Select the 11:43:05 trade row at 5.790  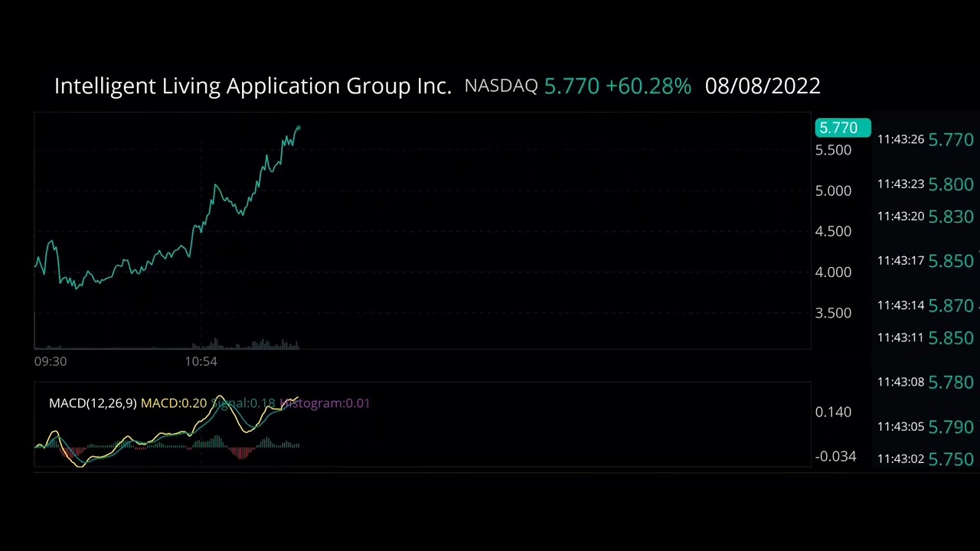click(x=926, y=426)
